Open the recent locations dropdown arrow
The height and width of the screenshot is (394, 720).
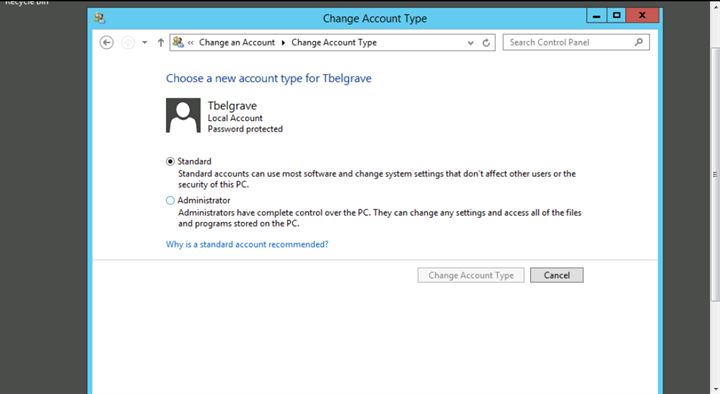(x=145, y=43)
